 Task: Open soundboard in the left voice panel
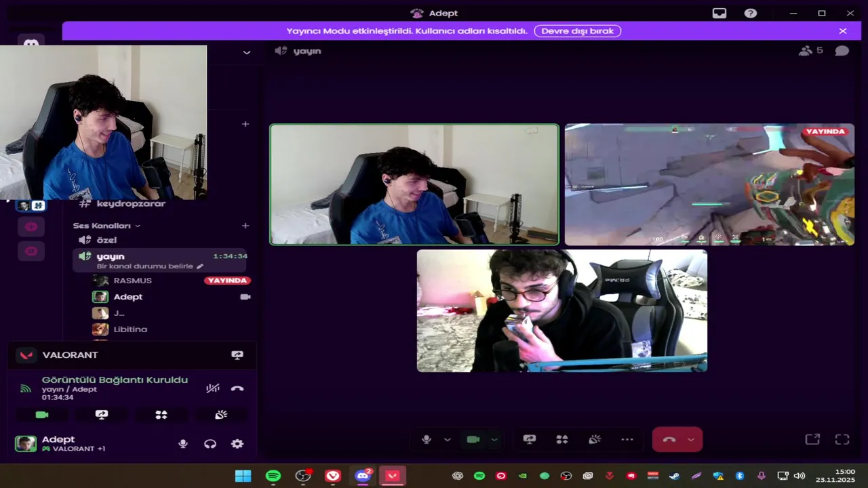221,415
